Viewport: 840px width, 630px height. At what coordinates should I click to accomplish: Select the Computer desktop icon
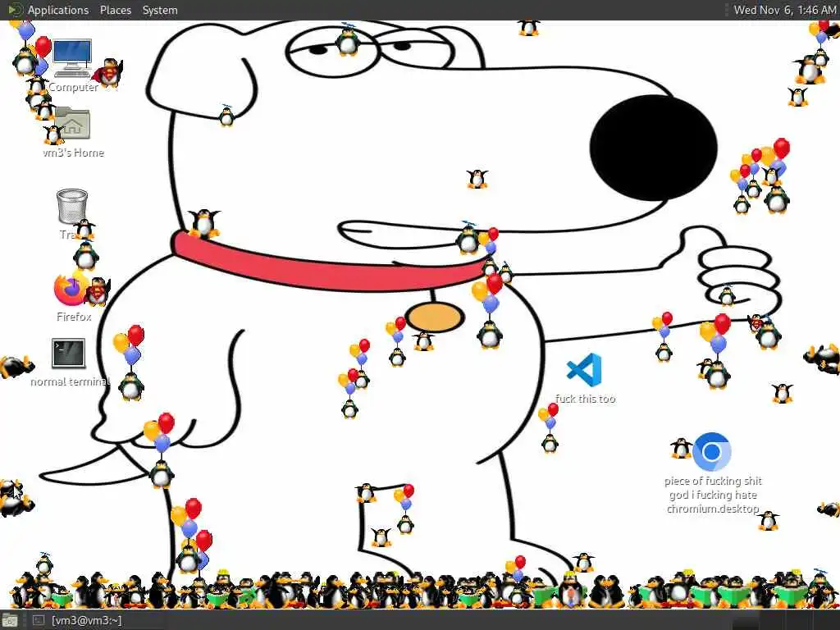point(72,58)
